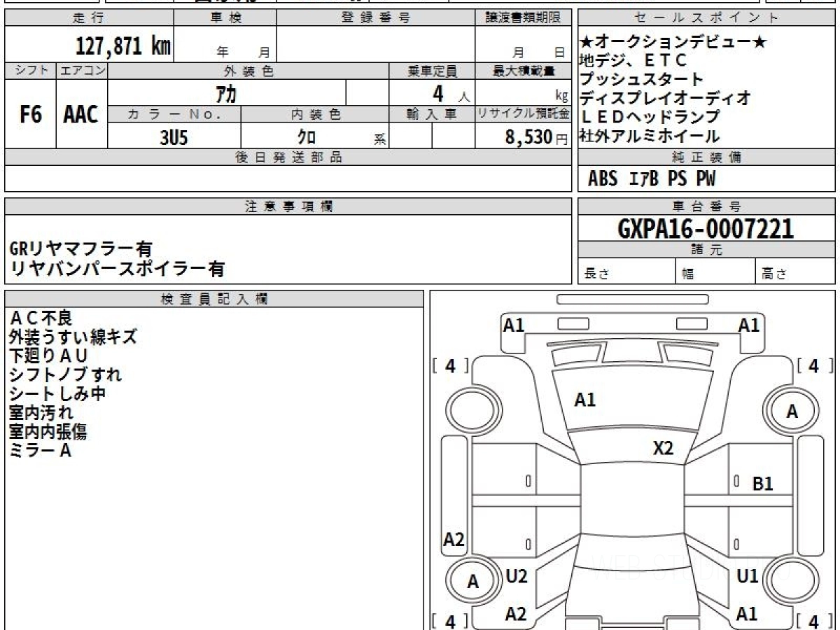
Task: Click the 譲渡書類期限 header
Action: pos(524,18)
